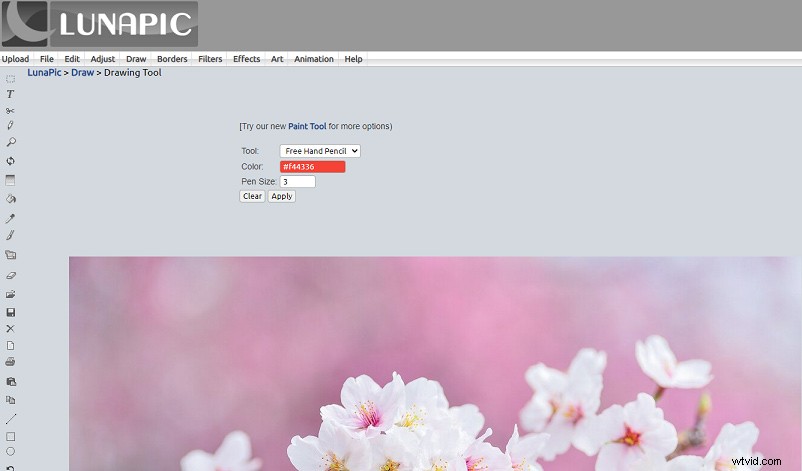
Task: Select the paint brush tool
Action: (10, 235)
